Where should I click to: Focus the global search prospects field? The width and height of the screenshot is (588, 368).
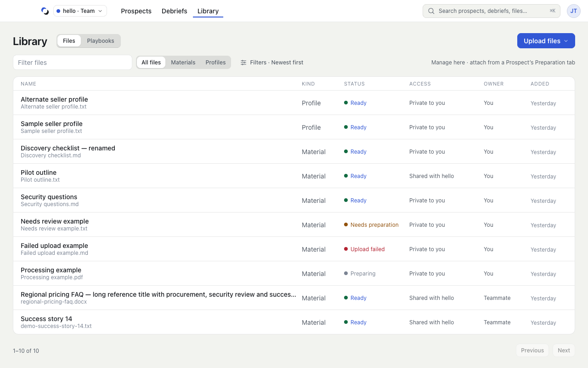(x=492, y=11)
